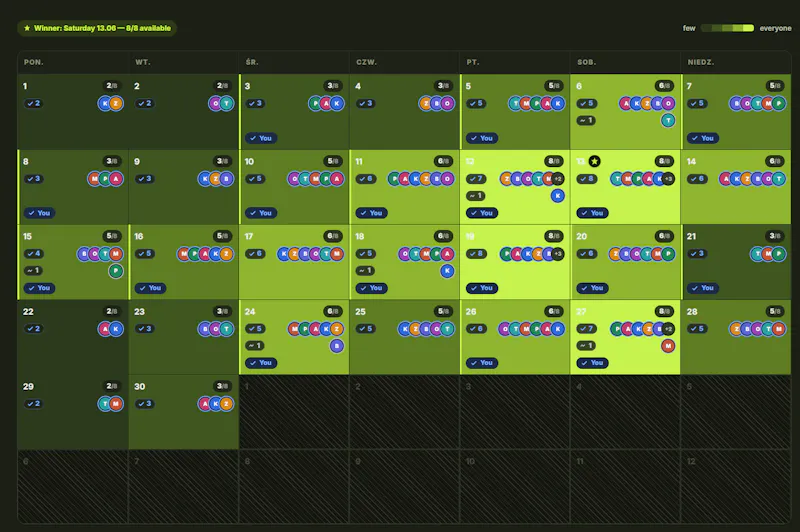The image size is (800, 532).
Task: Expand the +2 avatar overflow on day 12
Action: click(558, 179)
